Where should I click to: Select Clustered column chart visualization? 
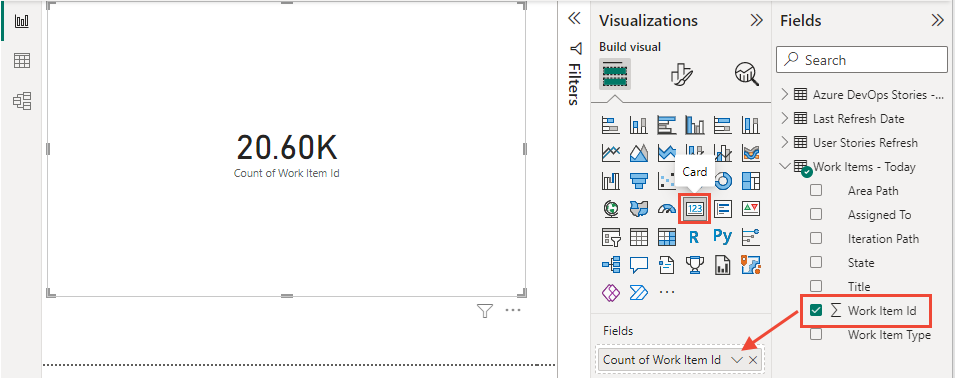(694, 125)
